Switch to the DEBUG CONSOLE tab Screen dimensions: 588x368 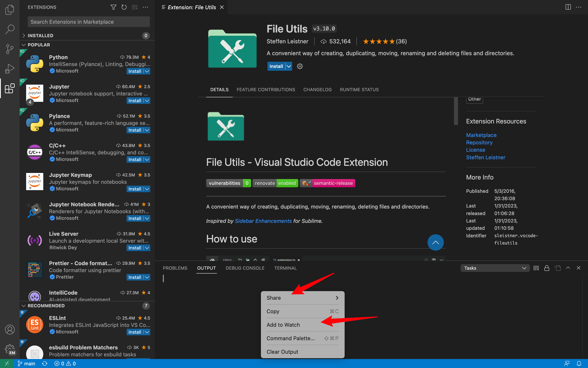(245, 268)
